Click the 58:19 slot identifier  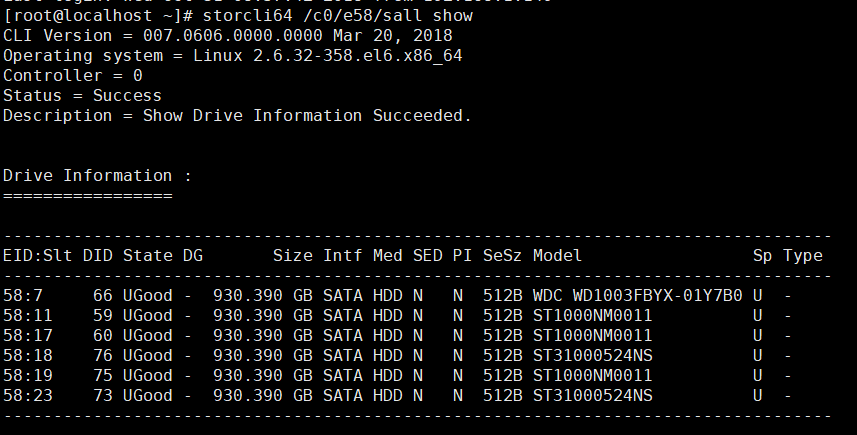[x=28, y=376]
